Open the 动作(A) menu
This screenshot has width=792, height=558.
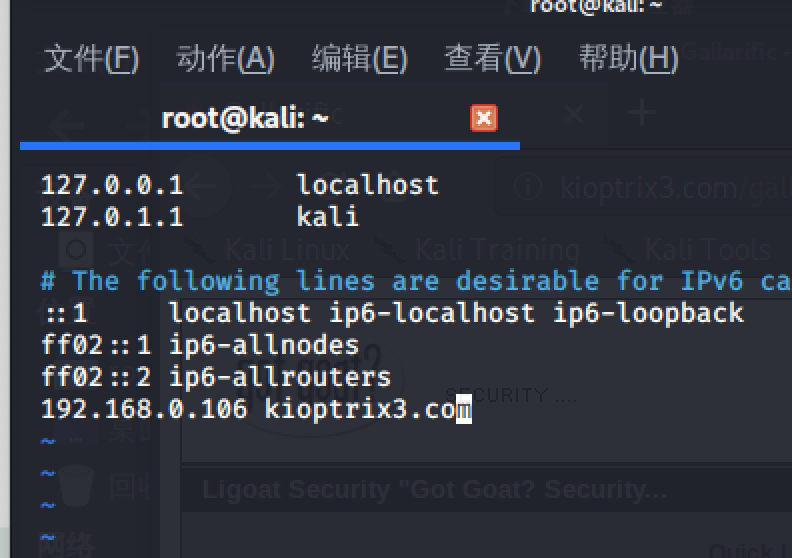pyautogui.click(x=225, y=59)
